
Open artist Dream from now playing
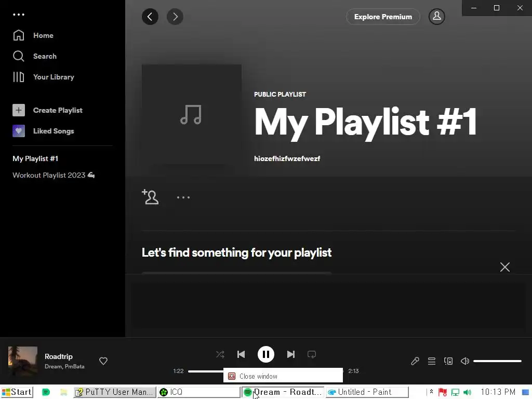tap(54, 366)
